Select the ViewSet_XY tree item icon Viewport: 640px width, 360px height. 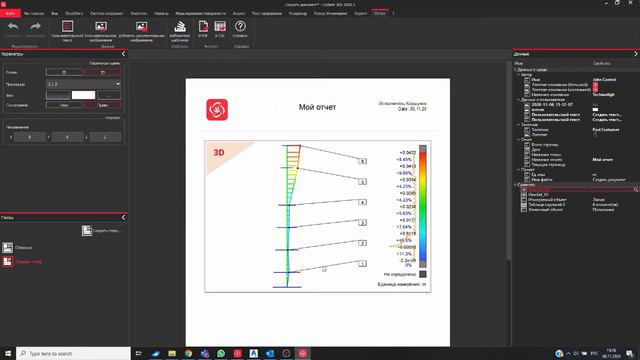point(524,195)
